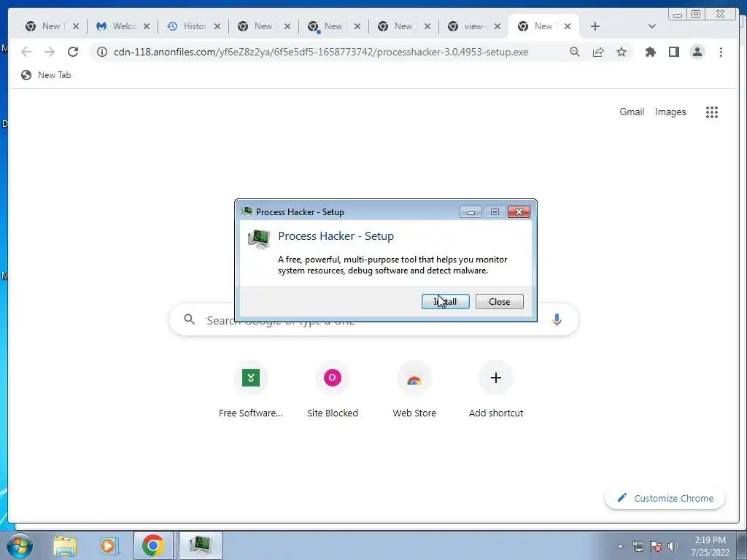Image resolution: width=747 pixels, height=560 pixels.
Task: Close the active New Tab tab
Action: point(568,26)
